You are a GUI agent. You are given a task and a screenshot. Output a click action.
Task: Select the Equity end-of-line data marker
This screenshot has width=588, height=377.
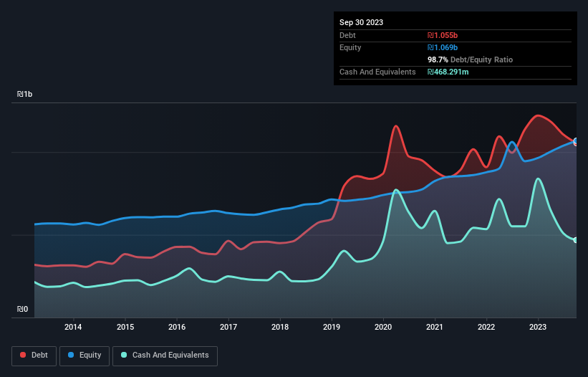click(576, 140)
